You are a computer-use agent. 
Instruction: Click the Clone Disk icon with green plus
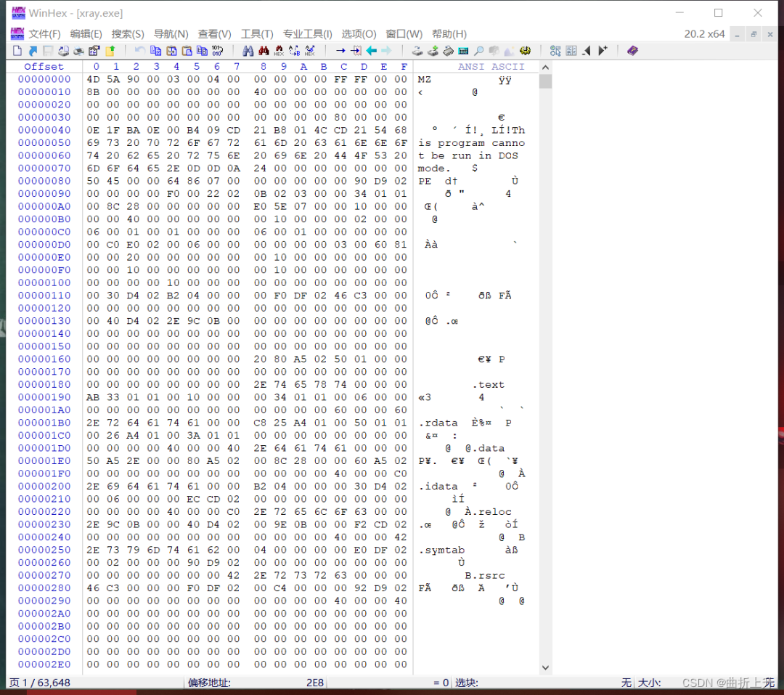pos(433,51)
